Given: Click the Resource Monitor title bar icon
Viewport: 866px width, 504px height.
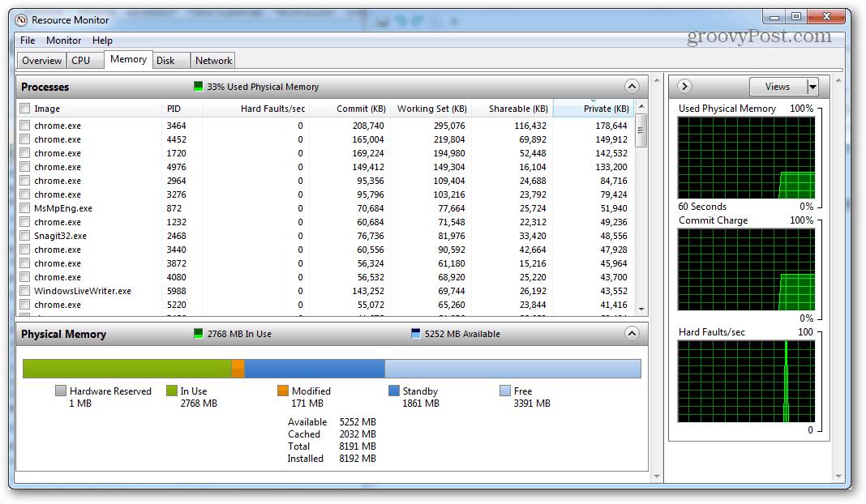Looking at the screenshot, I should [x=22, y=20].
